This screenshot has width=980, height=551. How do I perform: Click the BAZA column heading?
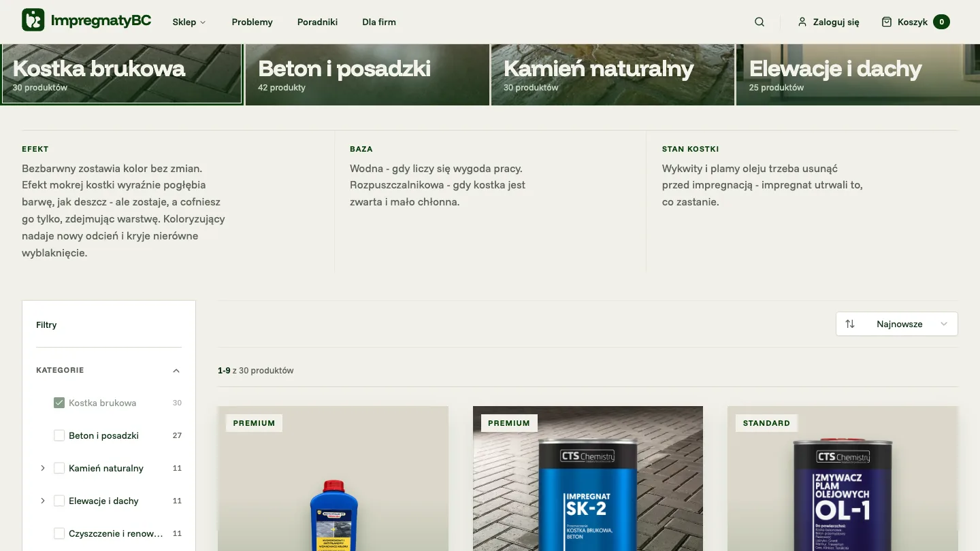point(361,149)
